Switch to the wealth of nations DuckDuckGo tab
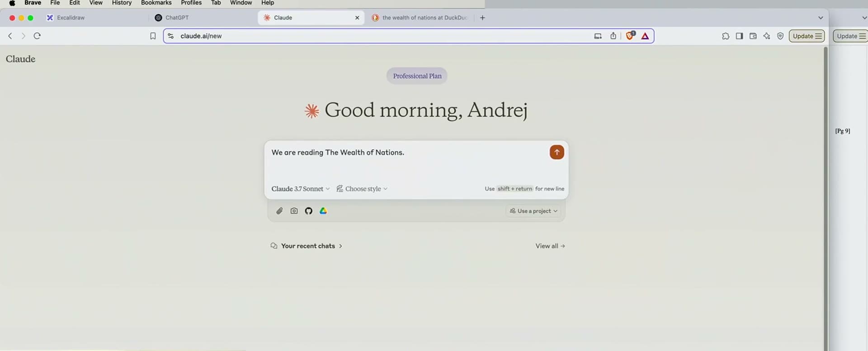Viewport: 868px width, 351px height. pos(420,18)
